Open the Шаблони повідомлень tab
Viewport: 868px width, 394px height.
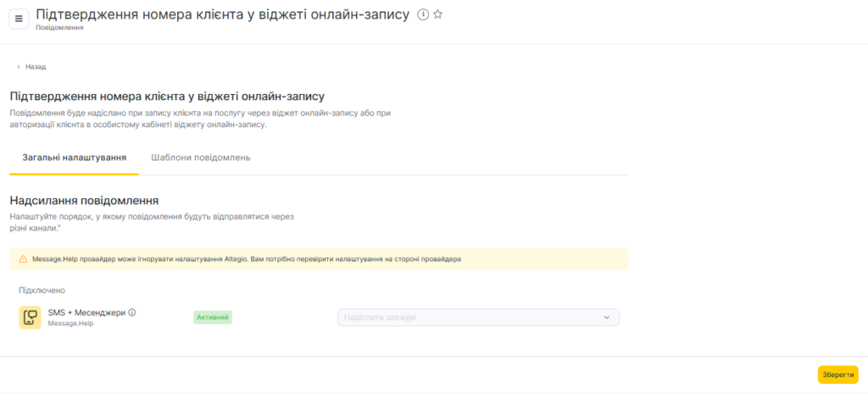tap(200, 158)
